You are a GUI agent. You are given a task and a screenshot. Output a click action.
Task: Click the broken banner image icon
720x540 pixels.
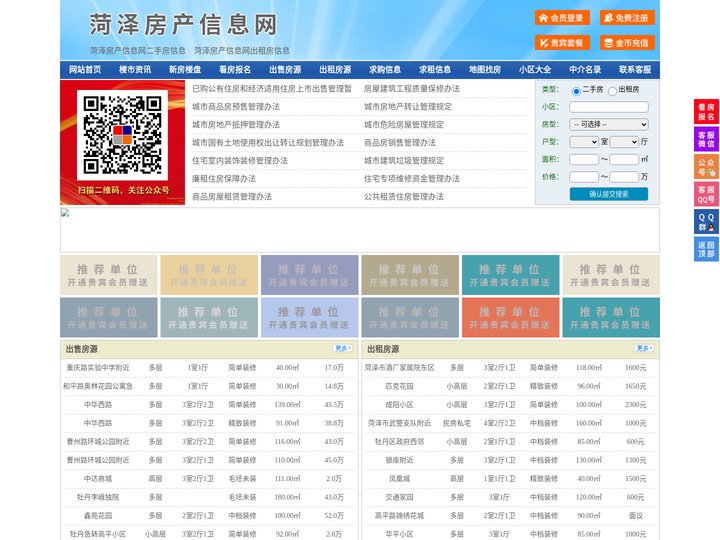pyautogui.click(x=65, y=213)
